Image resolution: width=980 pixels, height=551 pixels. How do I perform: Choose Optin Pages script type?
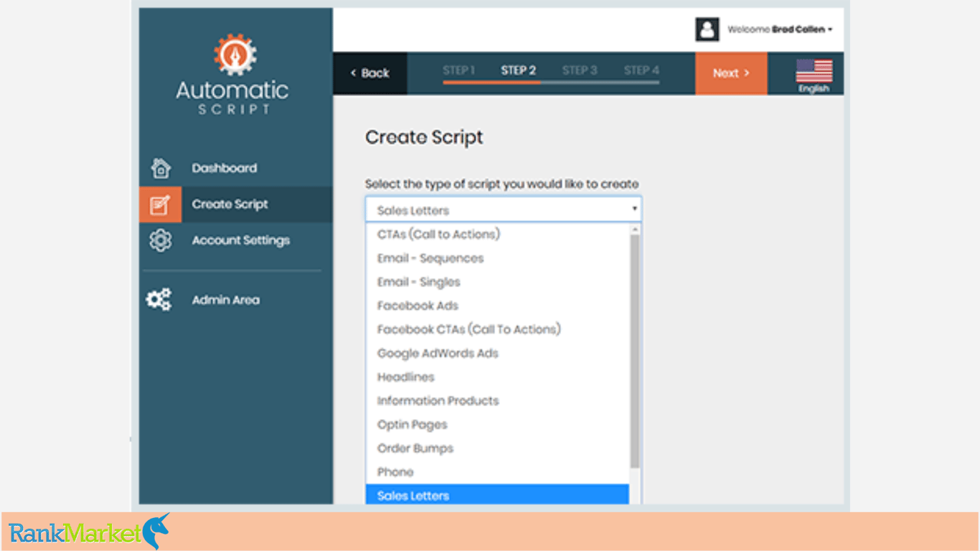click(497, 425)
